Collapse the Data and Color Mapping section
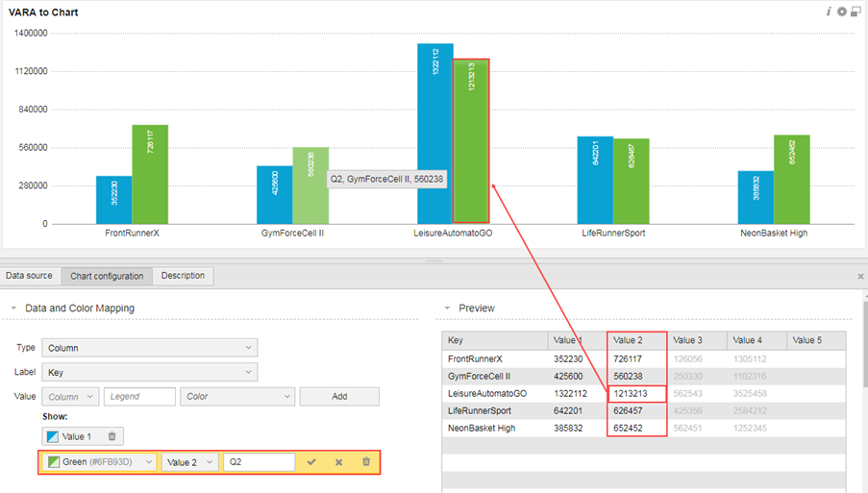 pos(13,308)
